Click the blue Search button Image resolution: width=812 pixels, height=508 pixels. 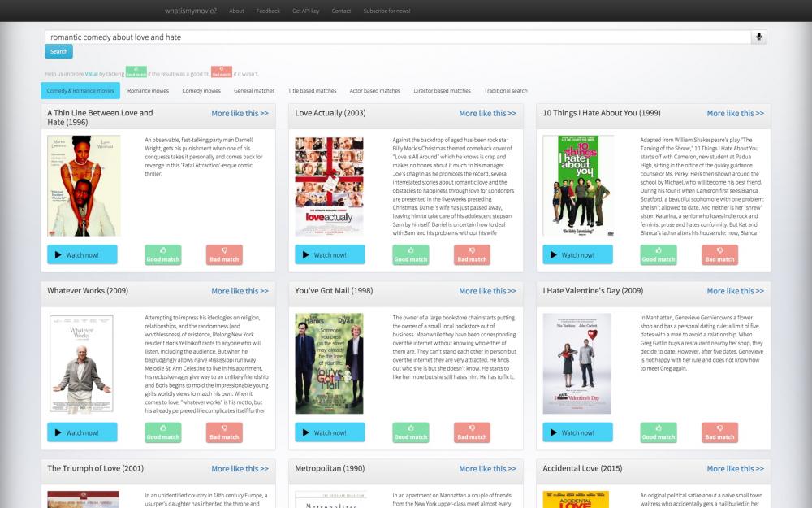58,52
